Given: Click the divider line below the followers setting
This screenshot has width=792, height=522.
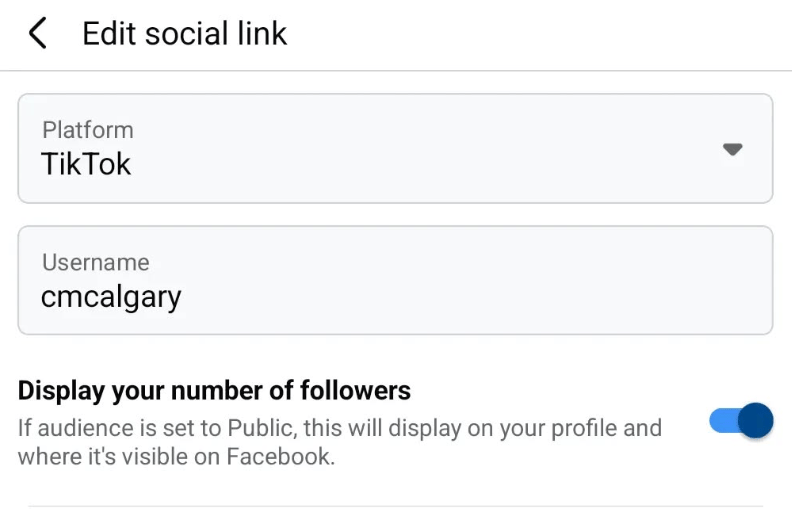Looking at the screenshot, I should (x=395, y=506).
